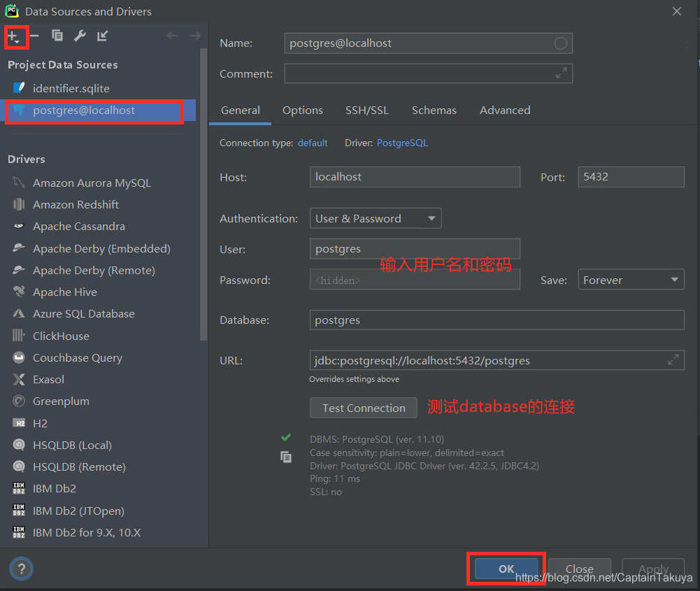This screenshot has height=591, width=700.
Task: Go back with the left arrow
Action: 172,36
